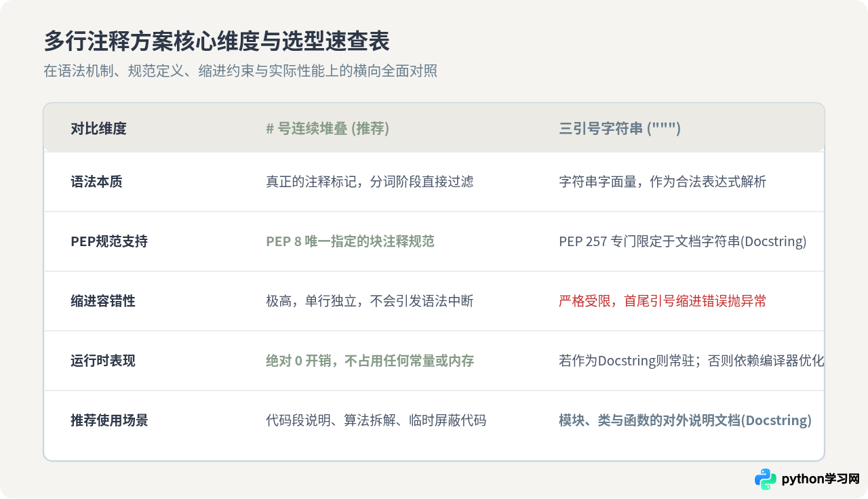Click the # 号连续堆叠 (推荐) header
The width and height of the screenshot is (868, 499).
coord(328,128)
